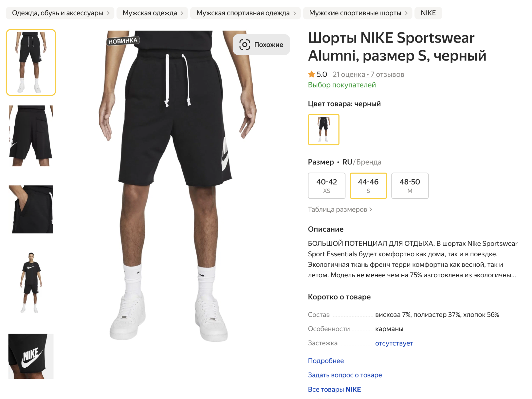This screenshot has width=532, height=399.
Task: Show the NIKE logo close-up thumbnail
Action: point(31,356)
